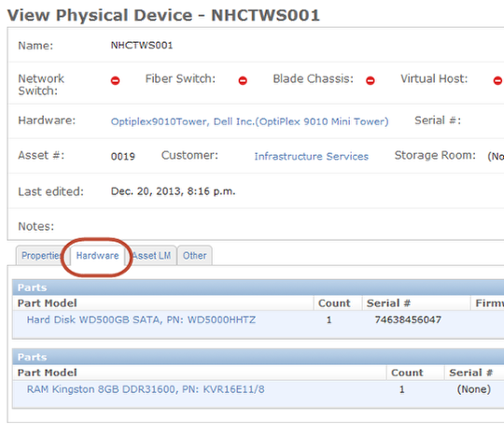504x424 pixels.
Task: Open the Properties tab
Action: click(x=41, y=256)
